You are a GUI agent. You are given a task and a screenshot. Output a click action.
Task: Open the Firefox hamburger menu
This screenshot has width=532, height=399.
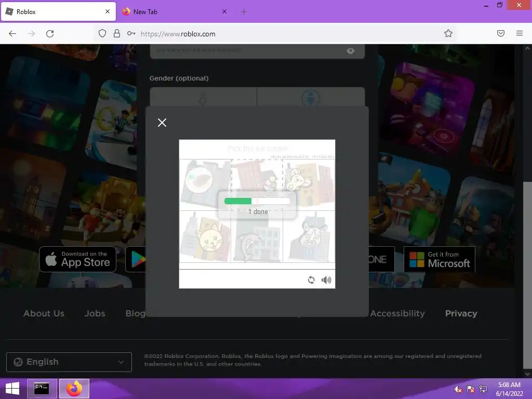pos(520,33)
